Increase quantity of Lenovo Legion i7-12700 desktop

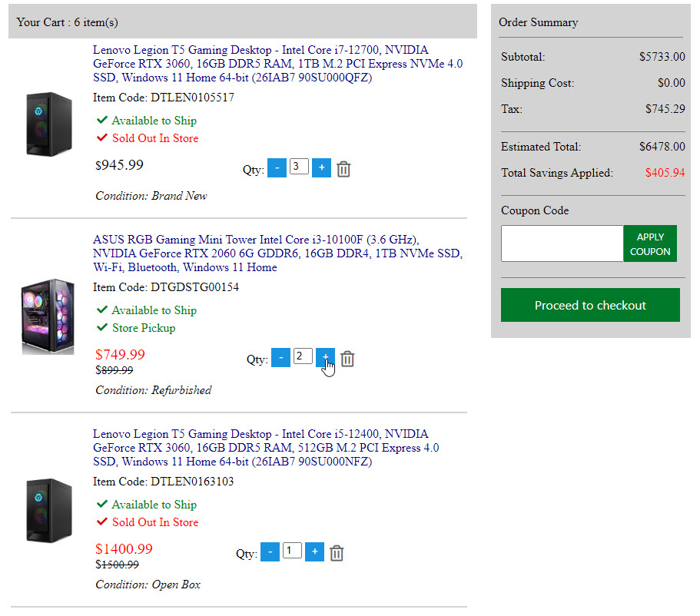[322, 168]
